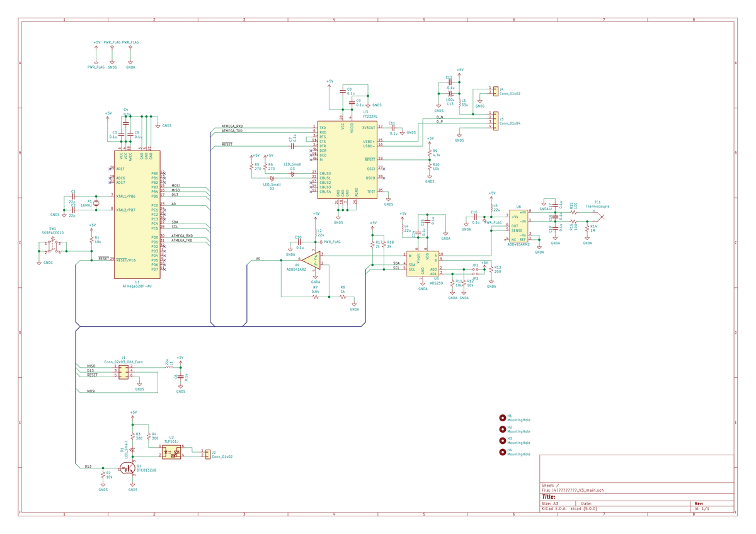Viewport: 756px width, 534px height.
Task: Click the Rev: field in title block
Action: [x=699, y=504]
